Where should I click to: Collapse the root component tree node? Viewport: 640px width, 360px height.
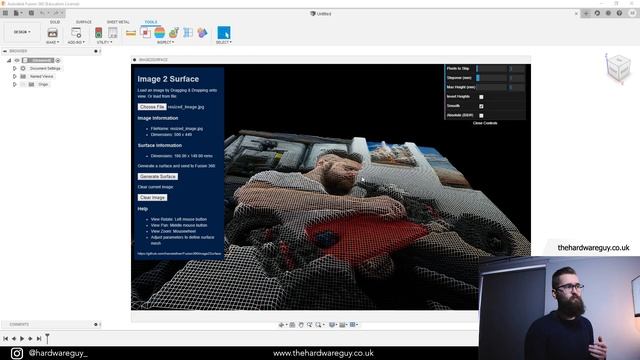(x=9, y=60)
